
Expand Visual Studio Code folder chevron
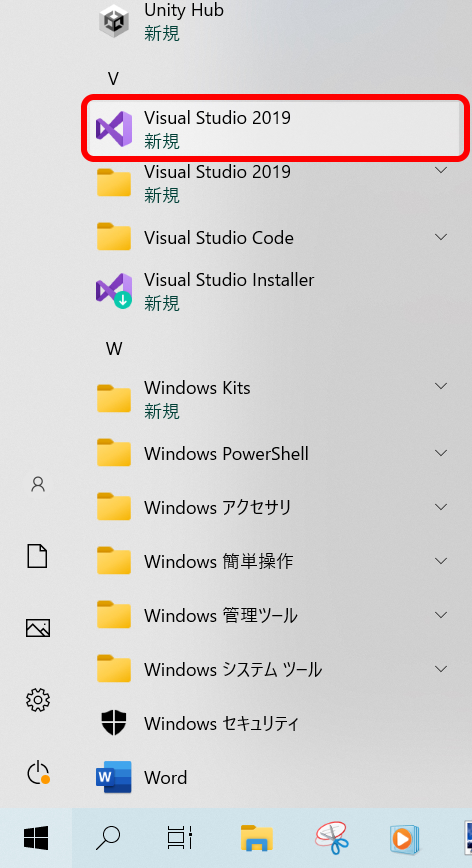[441, 237]
